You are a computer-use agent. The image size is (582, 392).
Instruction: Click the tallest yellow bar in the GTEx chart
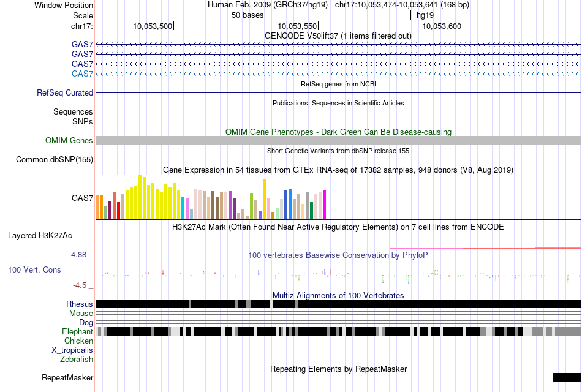tap(140, 197)
